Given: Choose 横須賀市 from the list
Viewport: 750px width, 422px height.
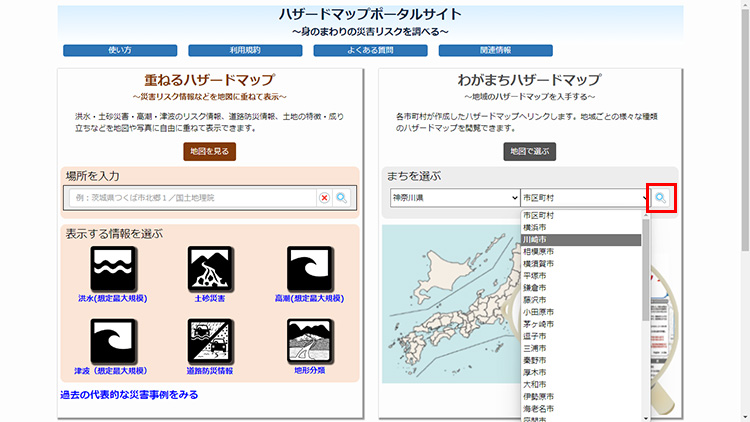Looking at the screenshot, I should click(581, 264).
